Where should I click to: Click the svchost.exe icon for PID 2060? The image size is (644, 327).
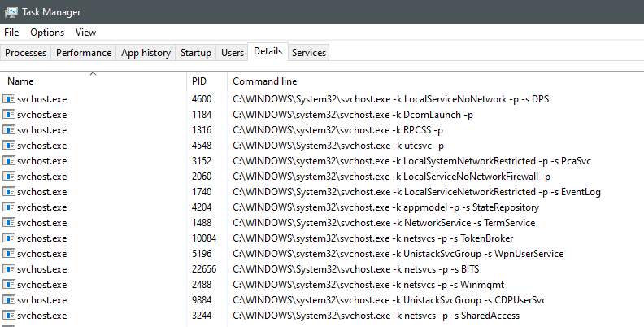[9, 177]
